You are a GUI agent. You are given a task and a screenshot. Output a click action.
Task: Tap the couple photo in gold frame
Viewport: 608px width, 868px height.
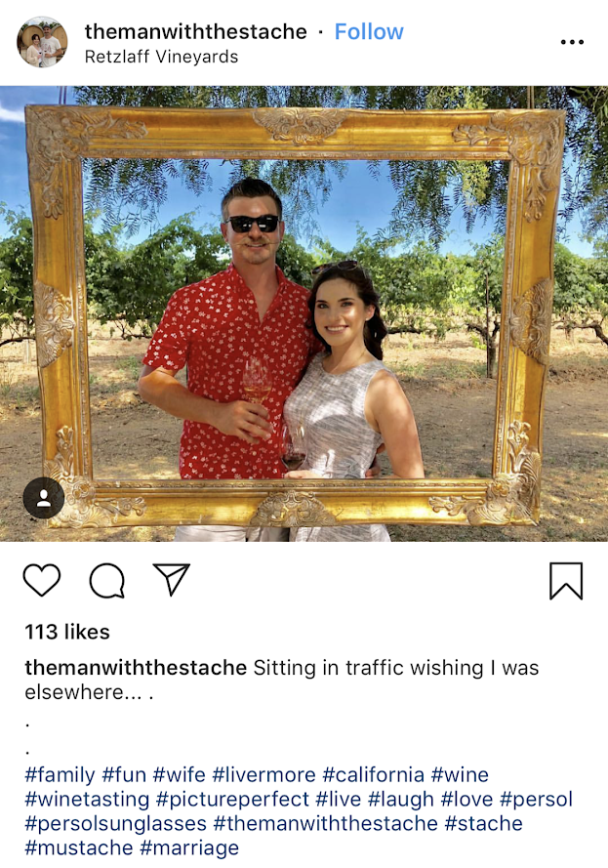click(x=304, y=313)
